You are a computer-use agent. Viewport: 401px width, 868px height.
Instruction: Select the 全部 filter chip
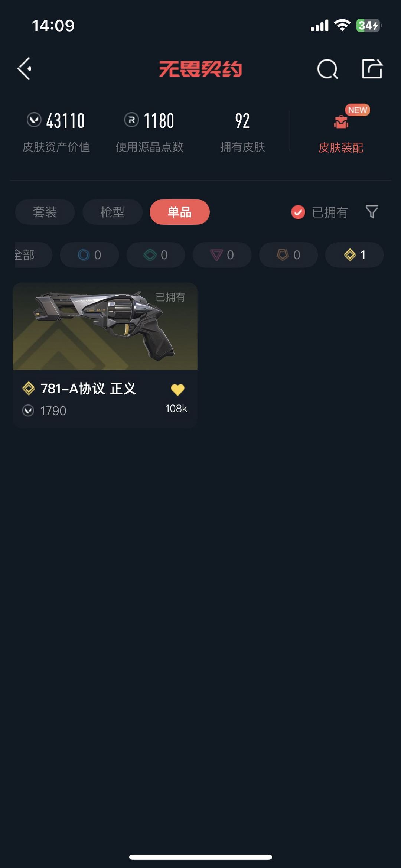33,255
